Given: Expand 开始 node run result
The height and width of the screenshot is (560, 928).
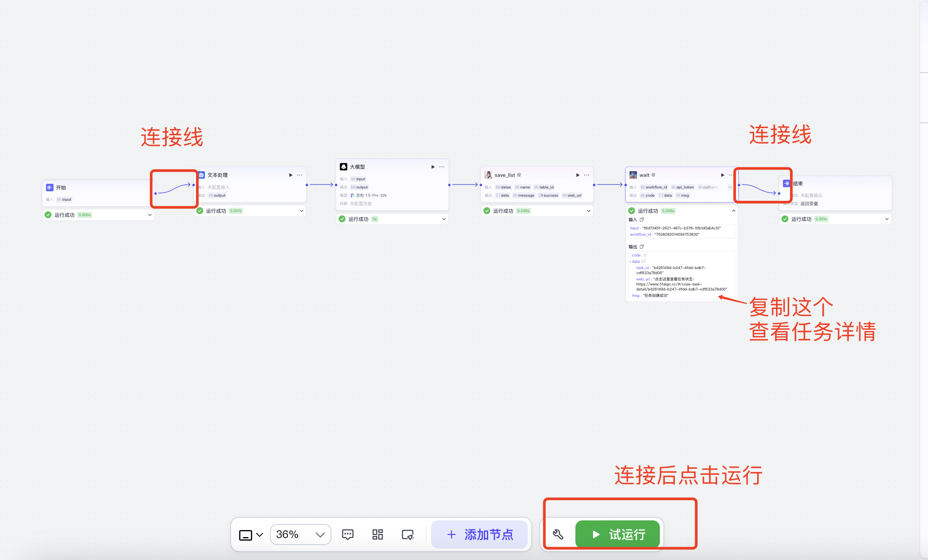Looking at the screenshot, I should pos(150,215).
